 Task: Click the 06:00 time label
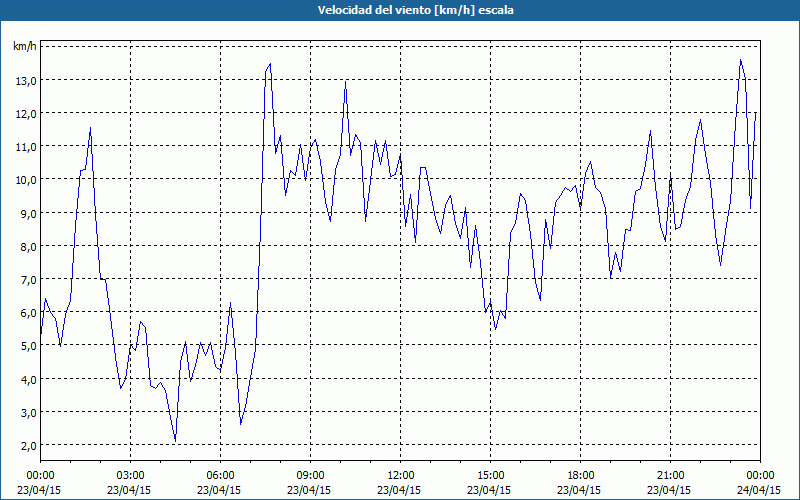(x=220, y=476)
